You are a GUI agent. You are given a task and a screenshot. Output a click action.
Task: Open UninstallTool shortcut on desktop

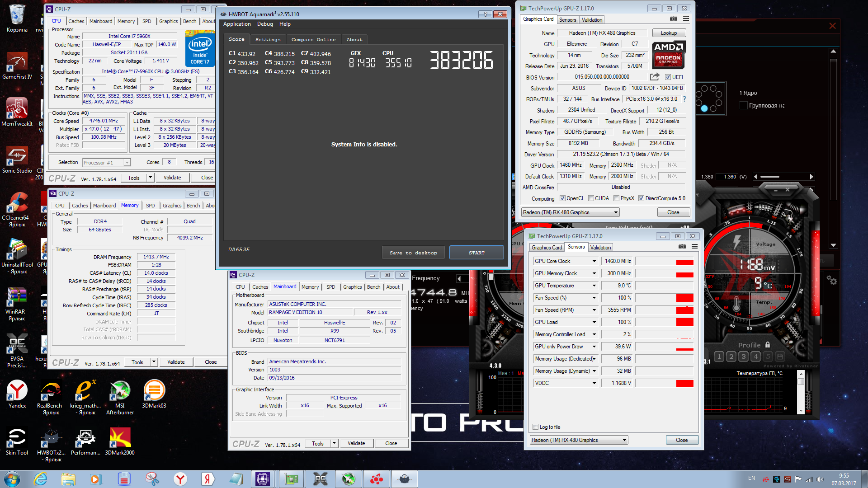click(17, 256)
